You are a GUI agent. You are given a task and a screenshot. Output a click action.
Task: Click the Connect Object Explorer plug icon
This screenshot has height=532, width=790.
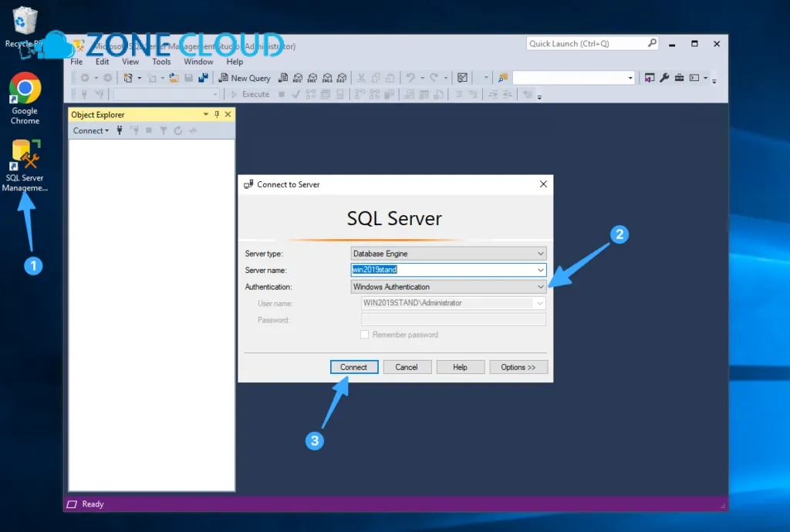(x=120, y=130)
